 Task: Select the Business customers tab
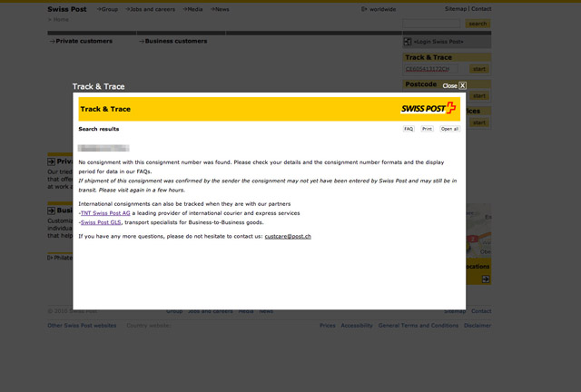point(173,41)
